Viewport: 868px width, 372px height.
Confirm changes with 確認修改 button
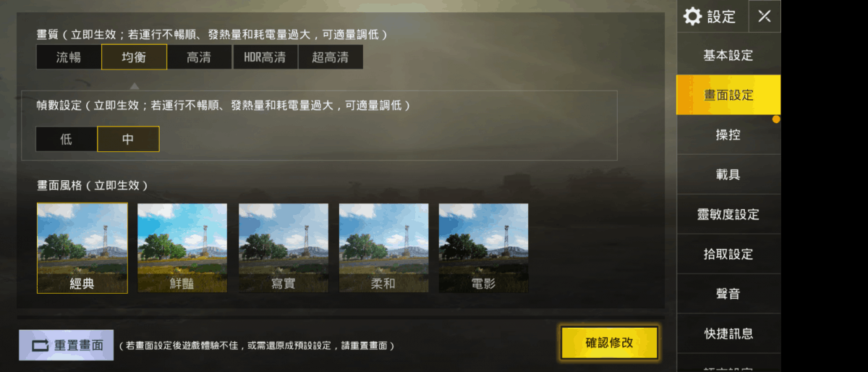(609, 342)
